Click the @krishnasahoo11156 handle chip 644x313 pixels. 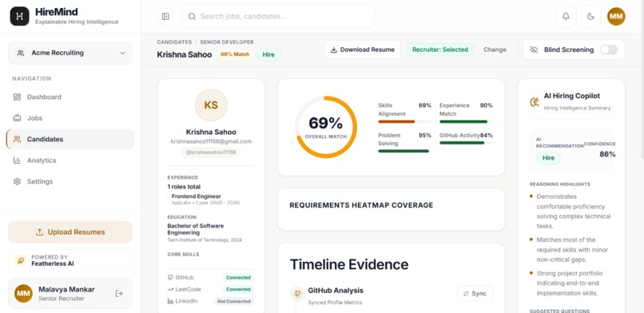(x=211, y=153)
